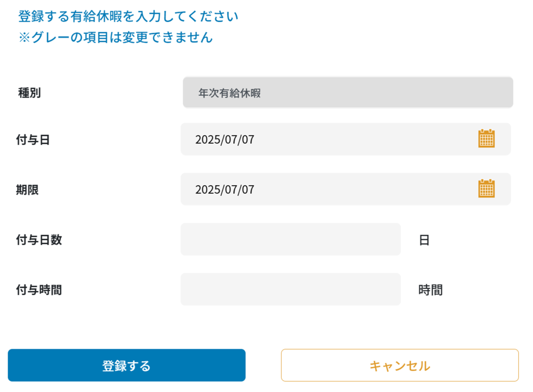Click the 登録する button
The height and width of the screenshot is (392, 533).
coord(126,365)
